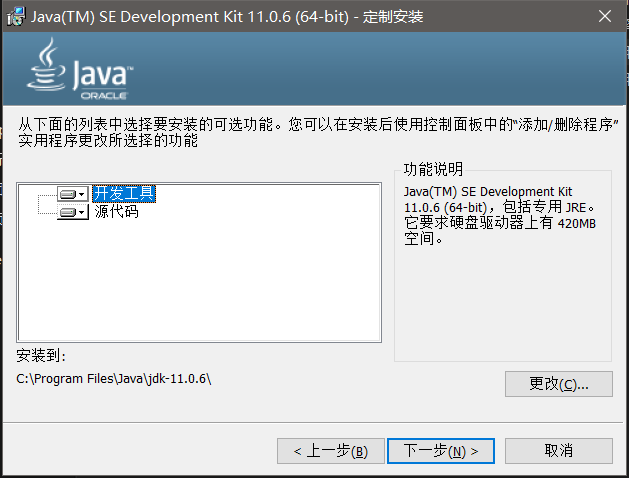The width and height of the screenshot is (629, 478).
Task: Click the Java Oracle logo in banner
Action: 80,69
